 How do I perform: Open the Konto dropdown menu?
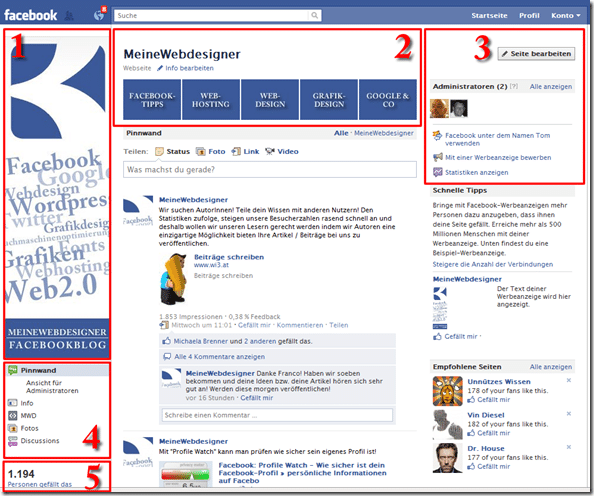coord(566,16)
